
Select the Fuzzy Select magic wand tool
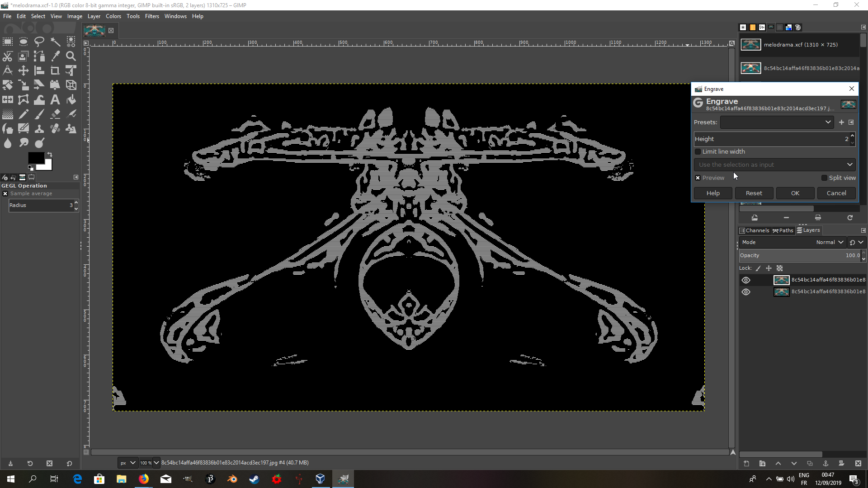coord(55,42)
